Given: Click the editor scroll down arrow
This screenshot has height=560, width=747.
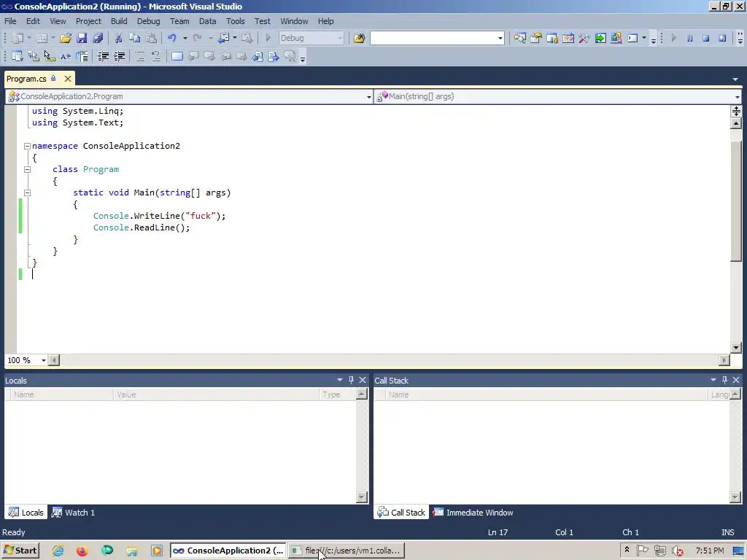Looking at the screenshot, I should (x=736, y=348).
